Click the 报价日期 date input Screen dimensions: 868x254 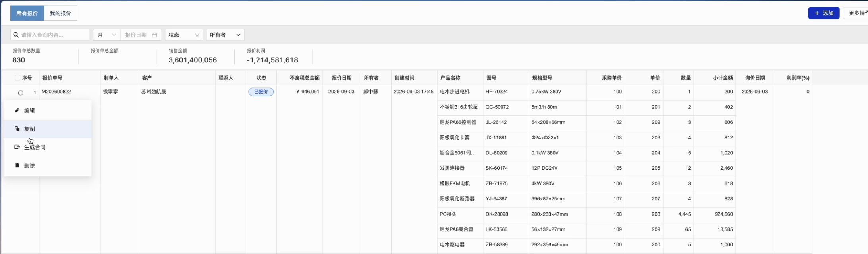(x=141, y=35)
